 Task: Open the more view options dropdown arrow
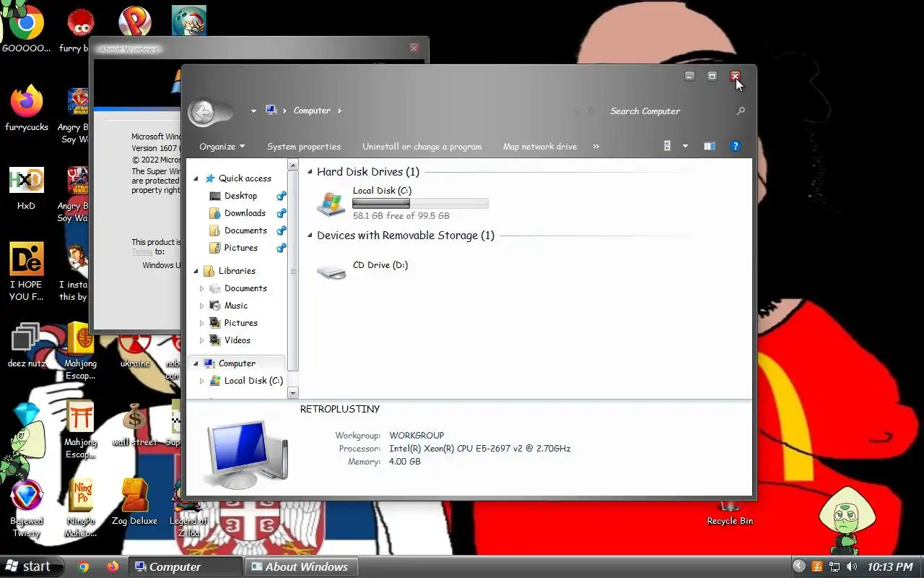point(685,146)
